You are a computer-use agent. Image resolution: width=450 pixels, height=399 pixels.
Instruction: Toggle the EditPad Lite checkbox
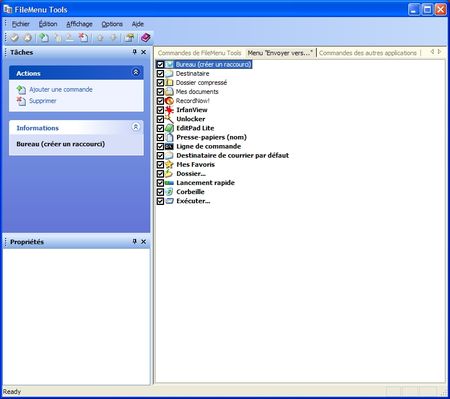160,128
